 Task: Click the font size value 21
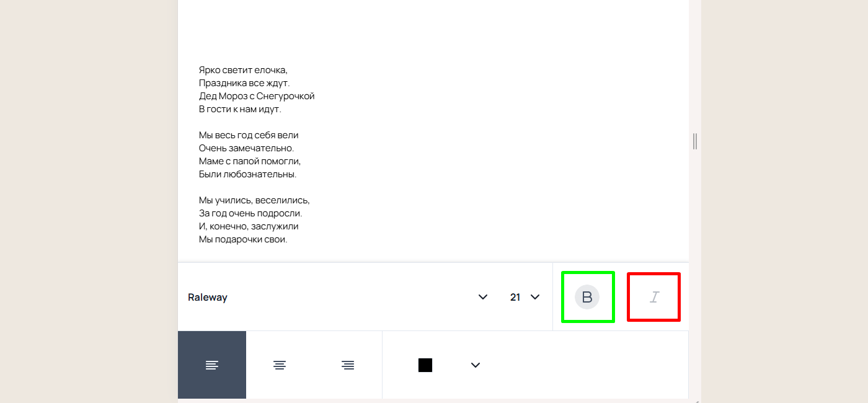(515, 298)
